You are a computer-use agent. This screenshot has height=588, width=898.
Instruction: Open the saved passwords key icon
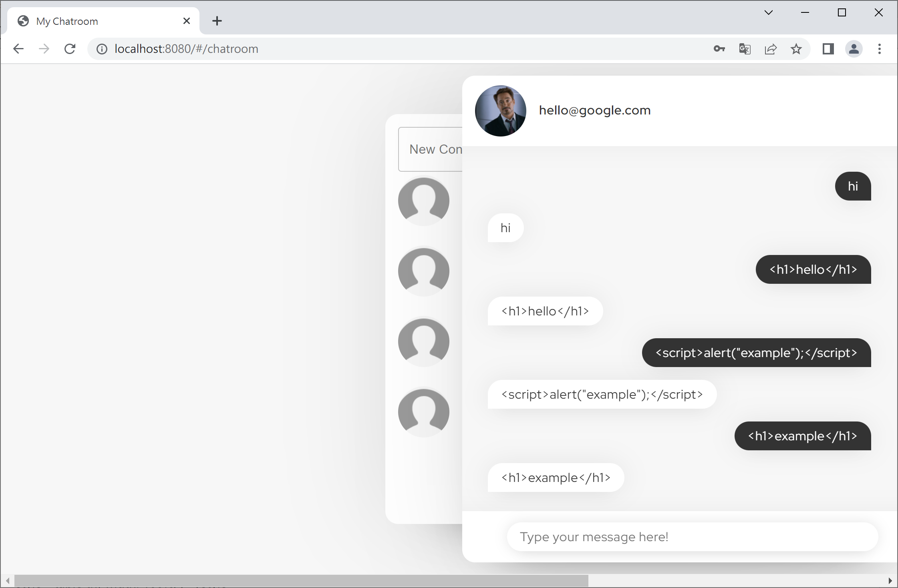719,48
